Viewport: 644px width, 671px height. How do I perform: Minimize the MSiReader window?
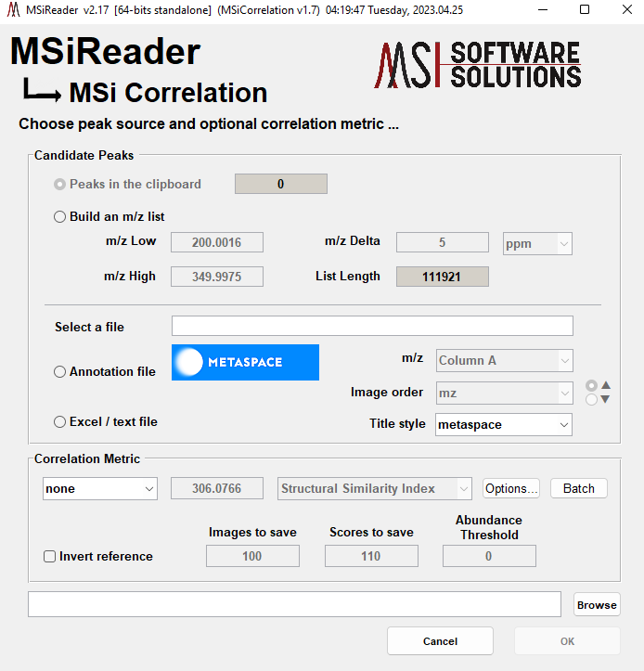[543, 10]
